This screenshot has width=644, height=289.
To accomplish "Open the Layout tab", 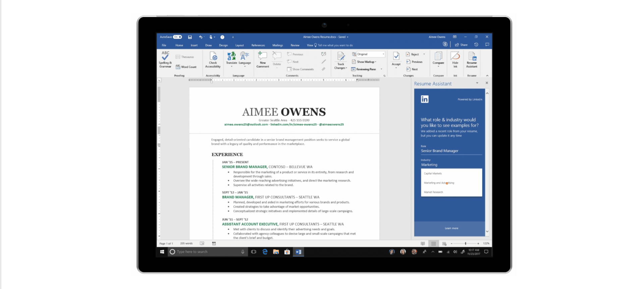I will [239, 45].
